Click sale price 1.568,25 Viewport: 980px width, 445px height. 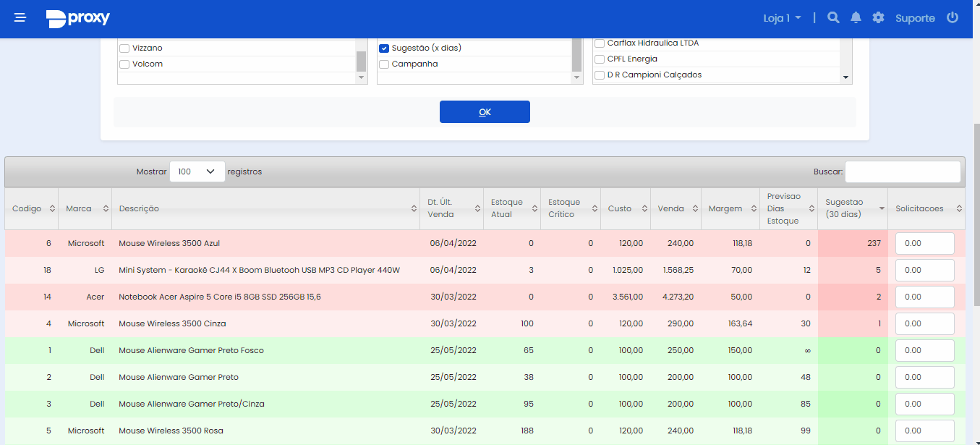[678, 270]
